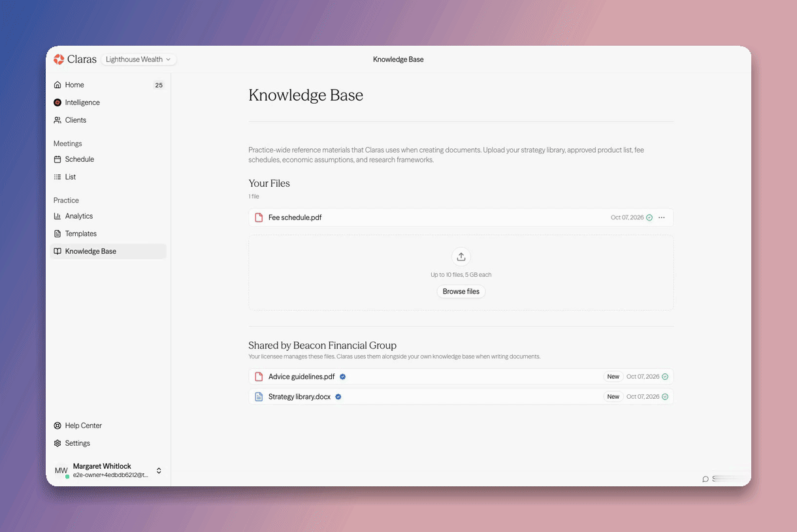
Task: Open the Help Center
Action: (x=108, y=426)
